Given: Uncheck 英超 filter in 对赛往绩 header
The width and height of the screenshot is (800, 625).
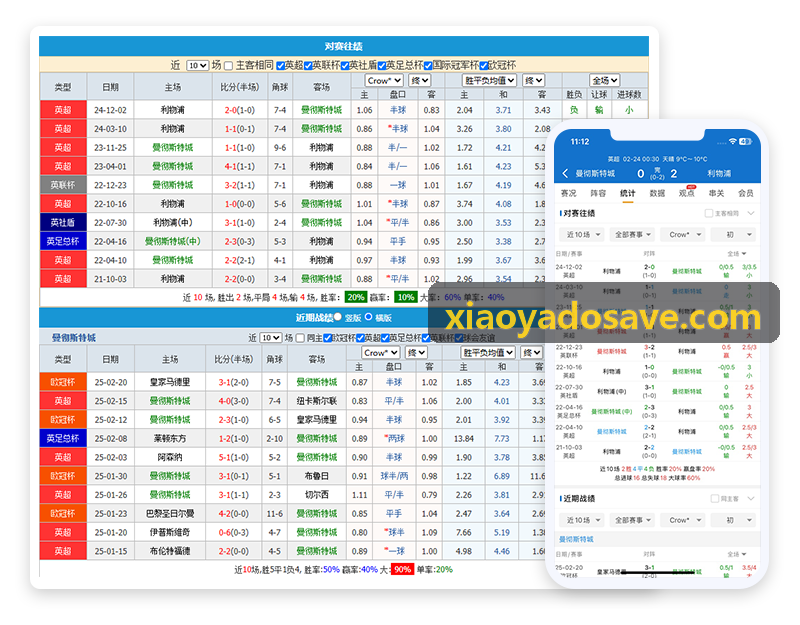Looking at the screenshot, I should click(280, 66).
